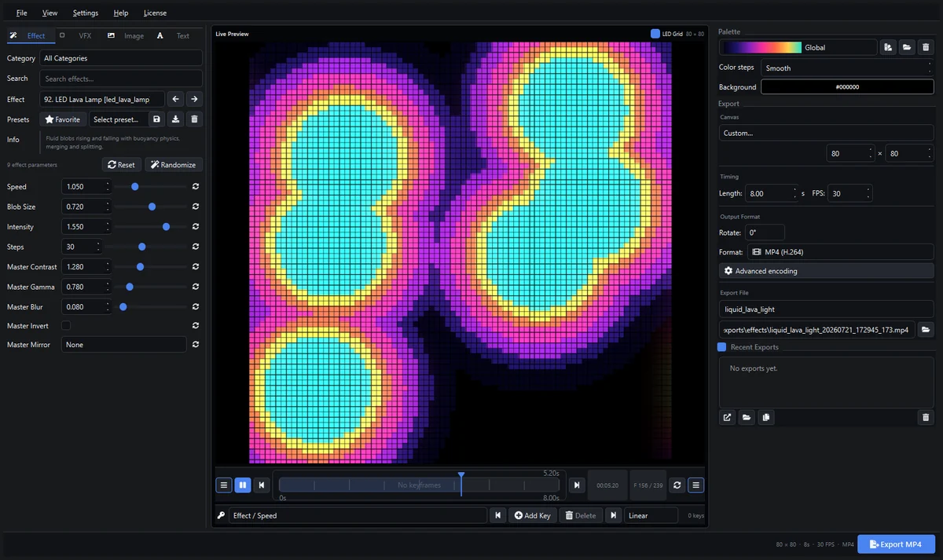Viewport: 943px width, 560px height.
Task: Open the Global palette dropdown
Action: 798,47
